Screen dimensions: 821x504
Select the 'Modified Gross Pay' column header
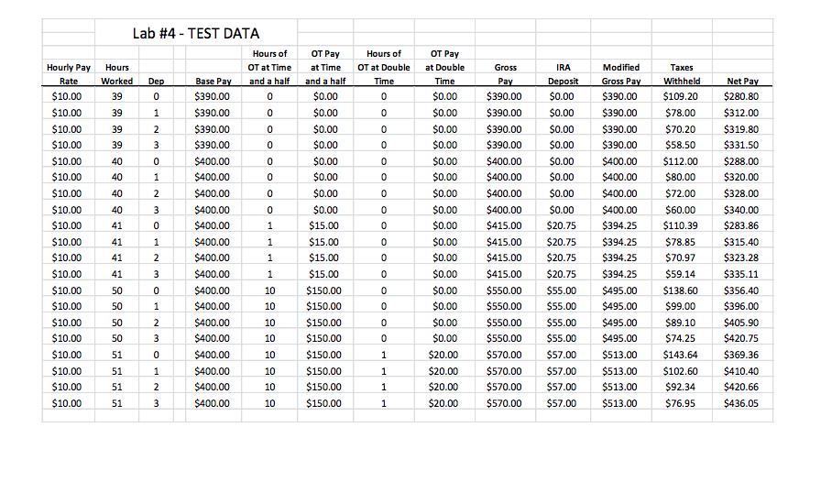click(x=621, y=74)
